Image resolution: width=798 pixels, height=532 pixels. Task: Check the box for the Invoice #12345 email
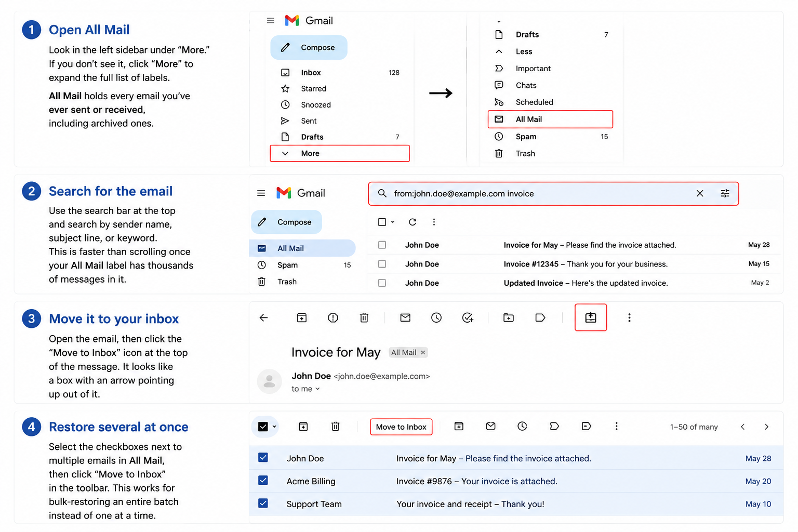[x=382, y=264]
